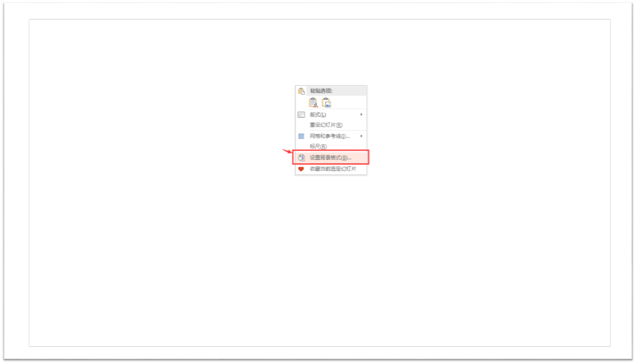Viewport: 636px width, 364px height.
Task: Open 网格和参考线(I)... settings
Action: point(331,136)
